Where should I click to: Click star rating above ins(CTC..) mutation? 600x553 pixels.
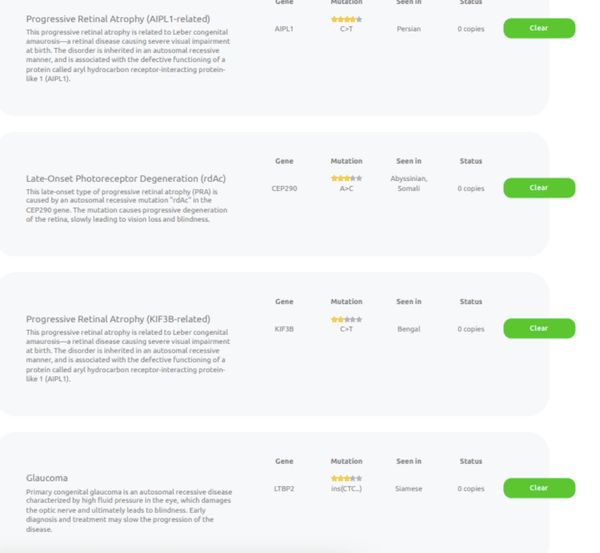pos(346,479)
